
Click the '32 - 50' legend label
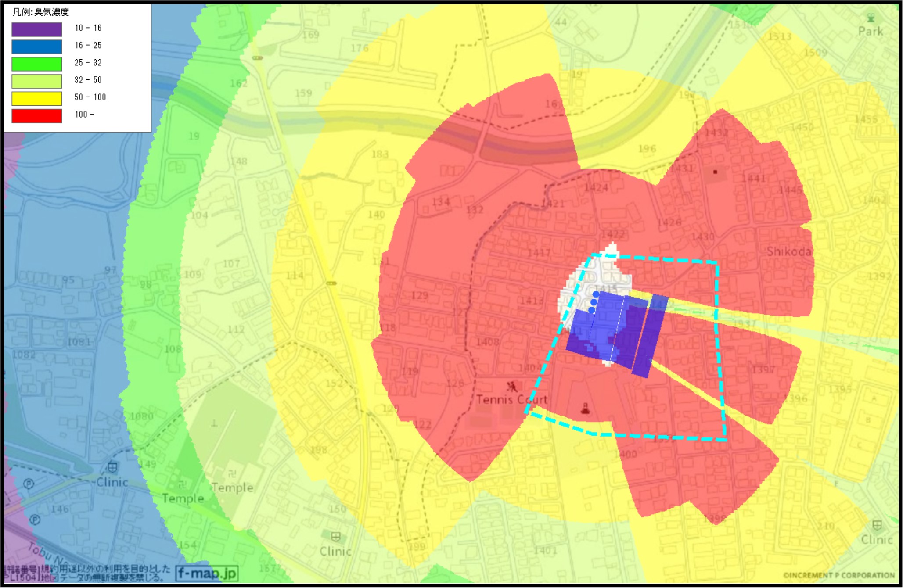[x=88, y=80]
